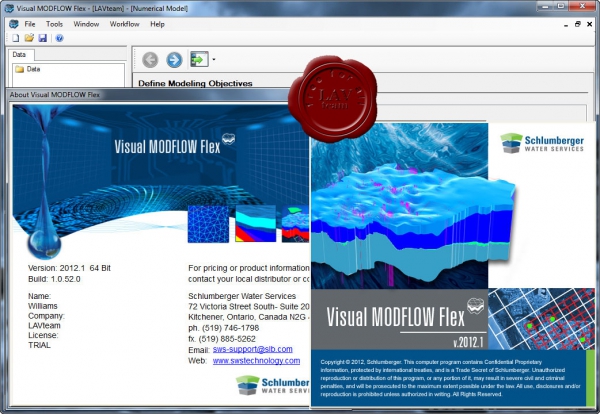
Task: Click the blue Help question-mark icon
Action: coord(59,38)
